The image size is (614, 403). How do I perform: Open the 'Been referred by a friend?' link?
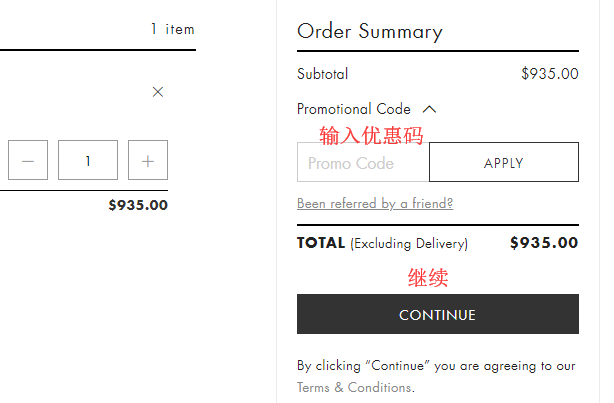click(x=375, y=204)
